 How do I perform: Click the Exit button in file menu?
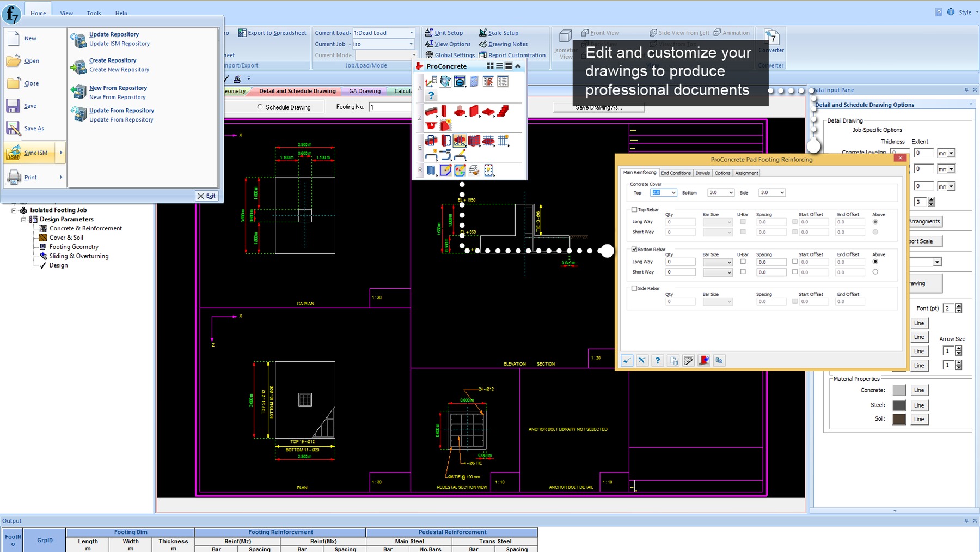coord(207,196)
